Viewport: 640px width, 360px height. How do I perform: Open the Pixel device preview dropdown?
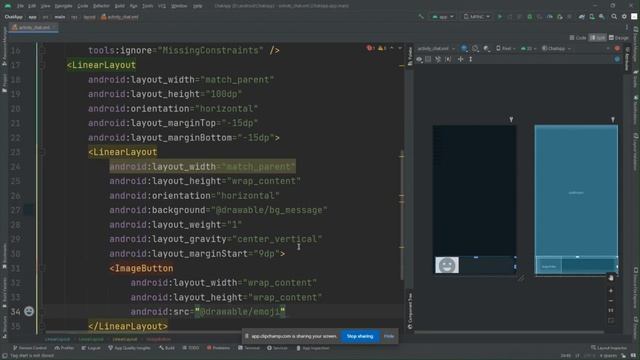point(506,49)
